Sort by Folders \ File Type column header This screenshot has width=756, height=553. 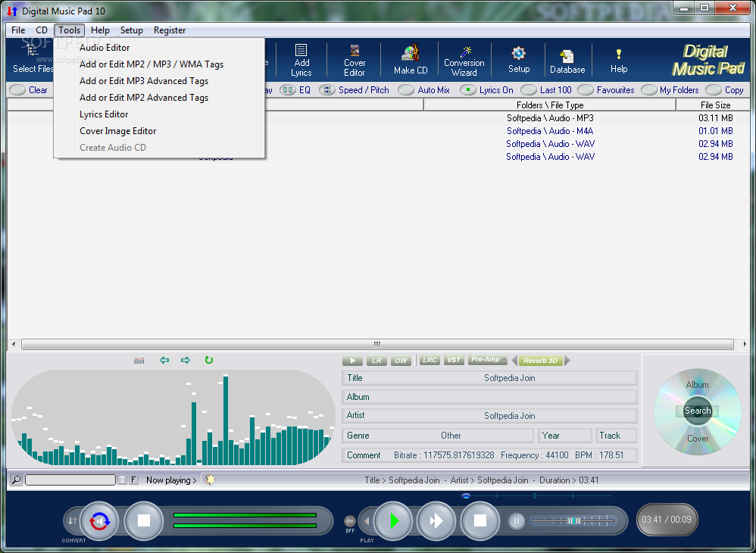click(550, 105)
